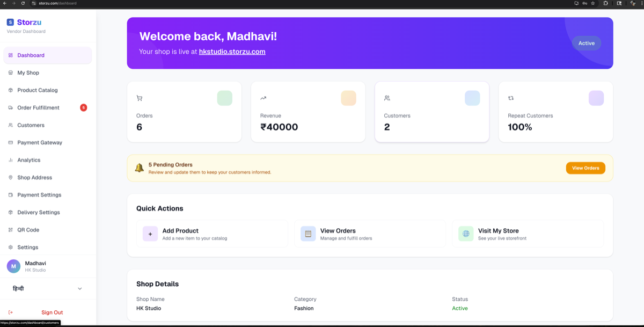Open Analytics in sidebar menu
Image resolution: width=644 pixels, height=327 pixels.
coord(48,160)
